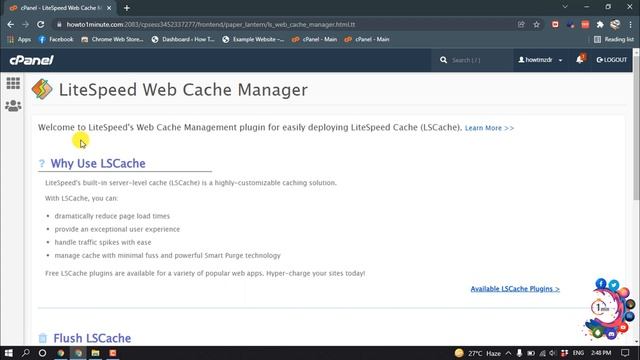Click the LiteSpeed logo beside page title

[x=42, y=89]
